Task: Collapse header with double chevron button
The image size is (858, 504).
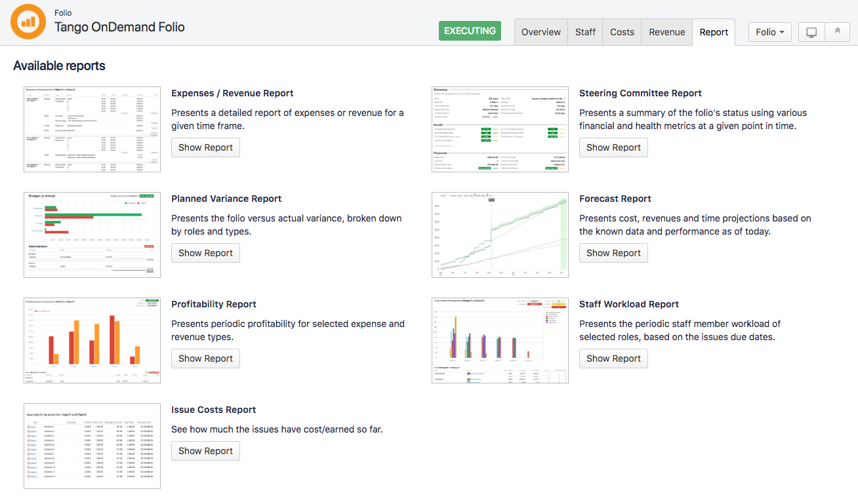Action: [x=837, y=32]
